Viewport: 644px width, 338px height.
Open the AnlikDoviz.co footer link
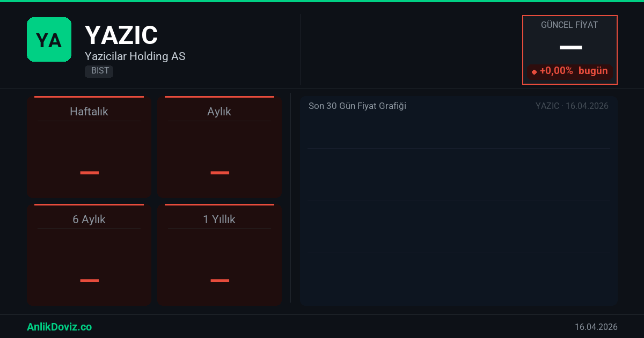coord(59,327)
